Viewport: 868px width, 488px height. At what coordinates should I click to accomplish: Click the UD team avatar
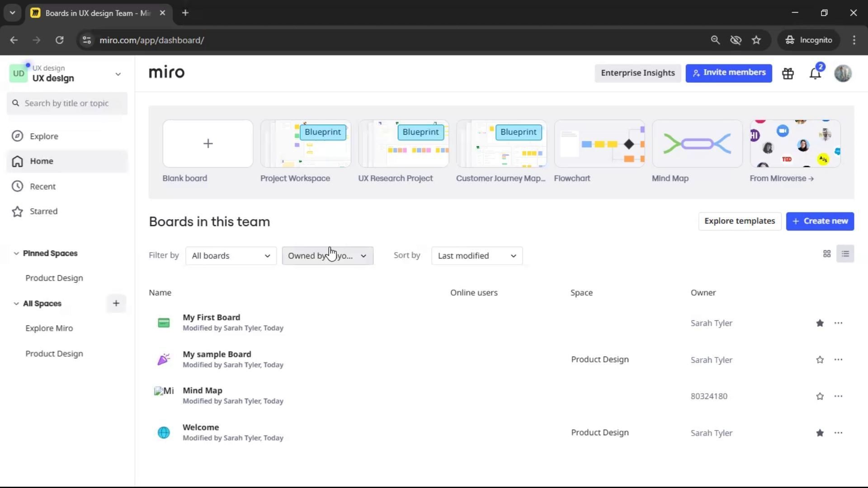(x=19, y=74)
